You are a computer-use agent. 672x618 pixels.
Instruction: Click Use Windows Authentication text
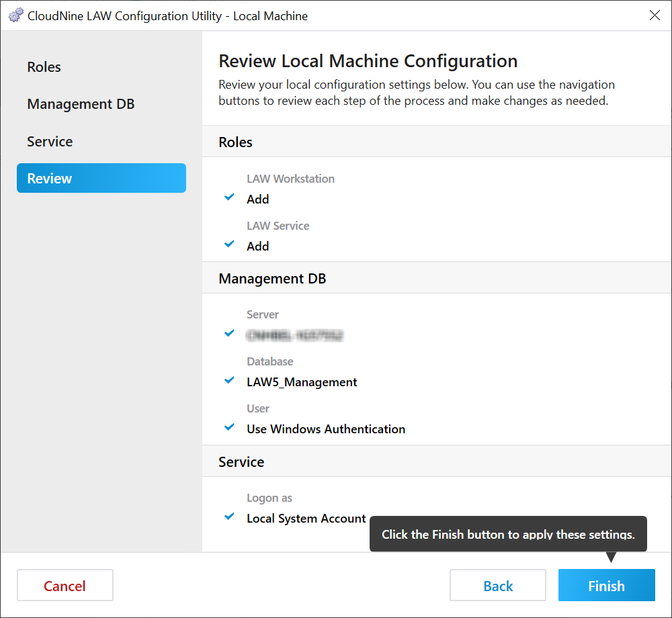coord(326,429)
